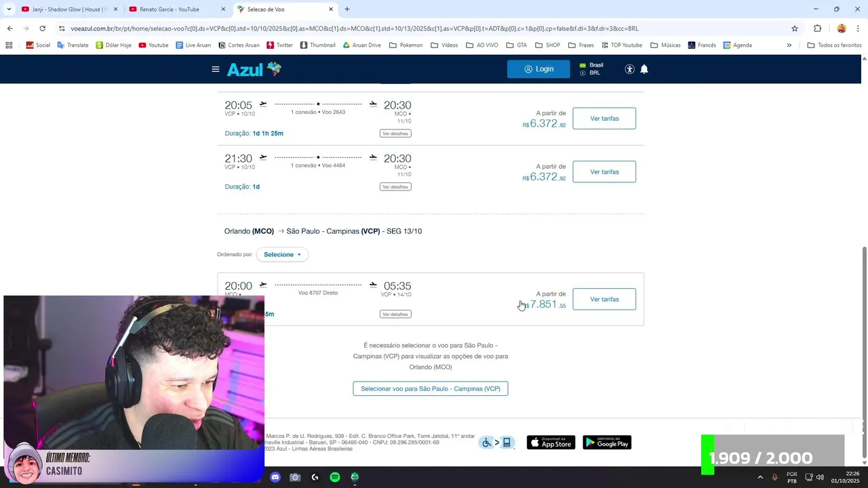This screenshot has width=868, height=488.
Task: Open the accessibility options icon
Action: (629, 69)
